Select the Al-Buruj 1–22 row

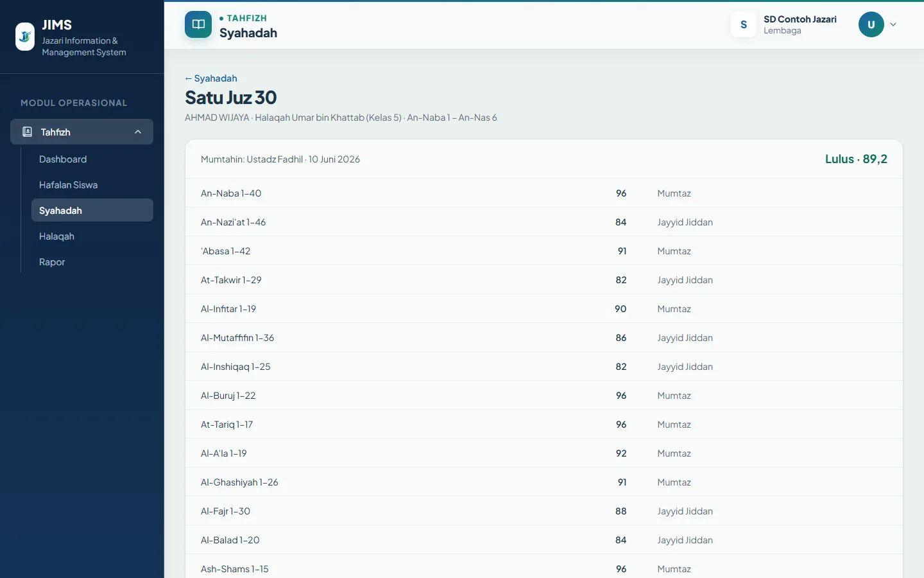544,396
